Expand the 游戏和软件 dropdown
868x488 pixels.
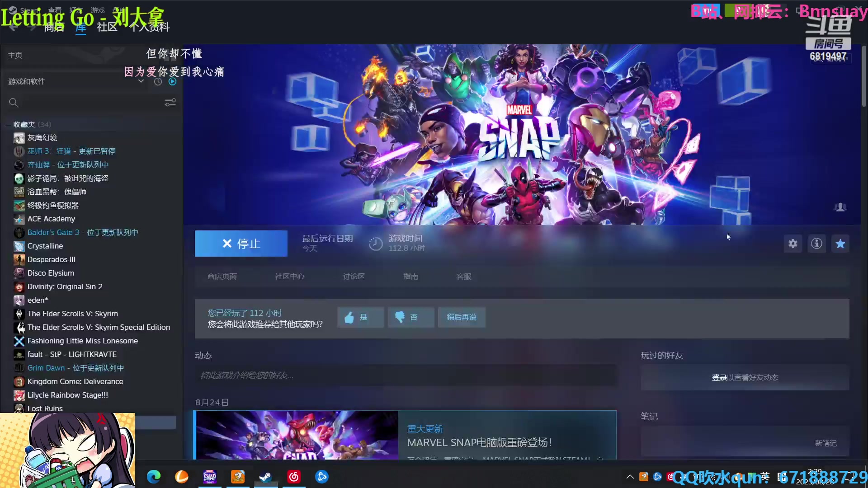click(x=141, y=81)
